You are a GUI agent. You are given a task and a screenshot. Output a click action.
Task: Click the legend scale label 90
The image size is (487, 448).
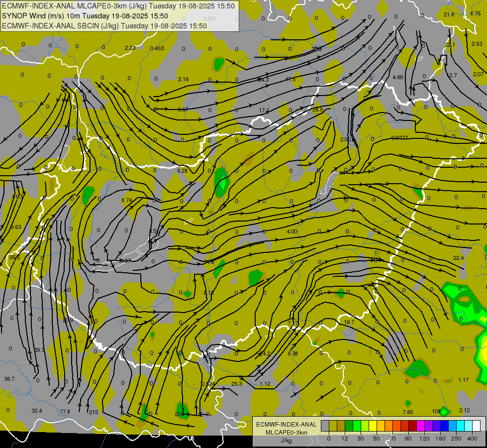point(408,439)
